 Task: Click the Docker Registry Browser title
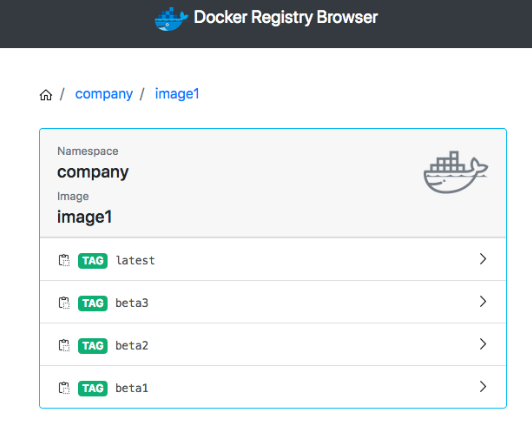pos(286,17)
